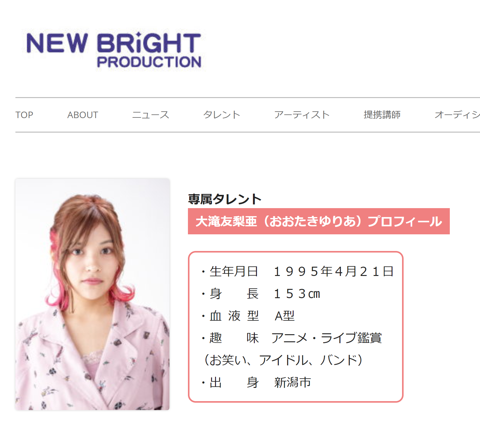The image size is (480, 448).
Task: Open the ニュース navigation item
Action: 151,115
